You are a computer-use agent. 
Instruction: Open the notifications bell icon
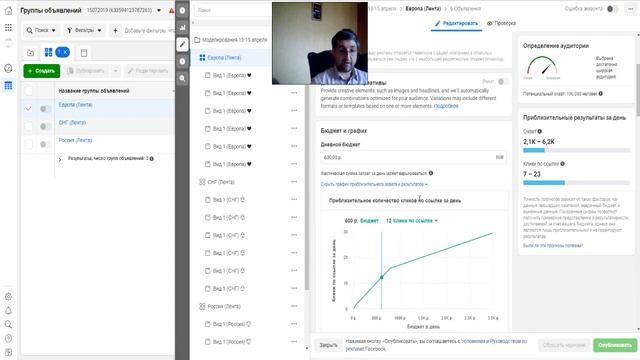(x=8, y=311)
